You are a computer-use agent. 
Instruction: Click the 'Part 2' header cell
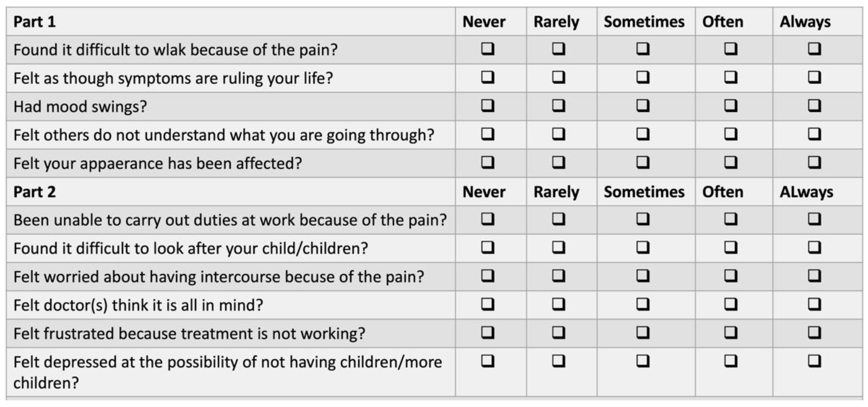pos(34,192)
